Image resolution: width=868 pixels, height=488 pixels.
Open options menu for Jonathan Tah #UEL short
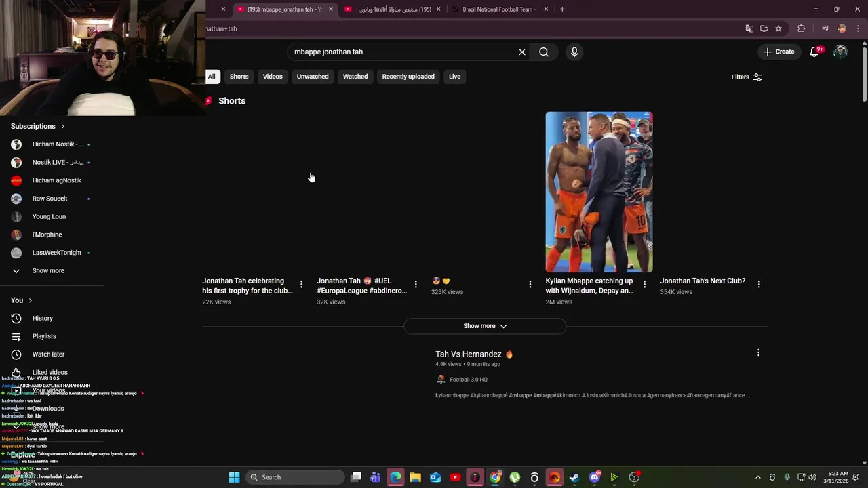pos(416,284)
